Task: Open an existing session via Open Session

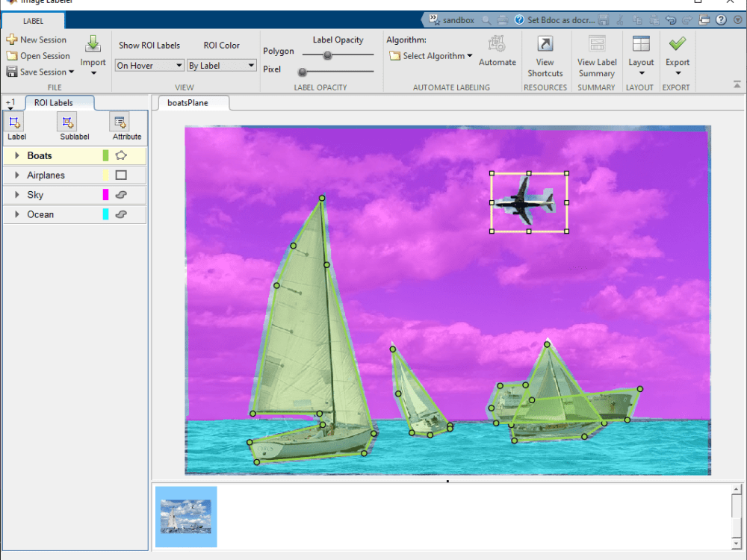Action: 38,56
